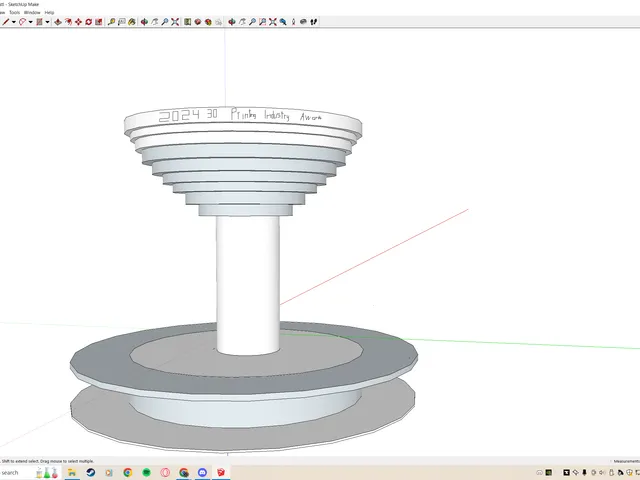640x480 pixels.
Task: Click the Measurements box in status bar
Action: [x=627, y=461]
